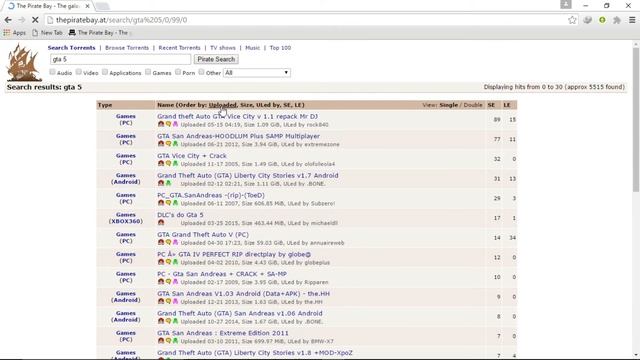Click comment icon for Vice City v 1.1 repack
The width and height of the screenshot is (640, 360).
coord(168,124)
